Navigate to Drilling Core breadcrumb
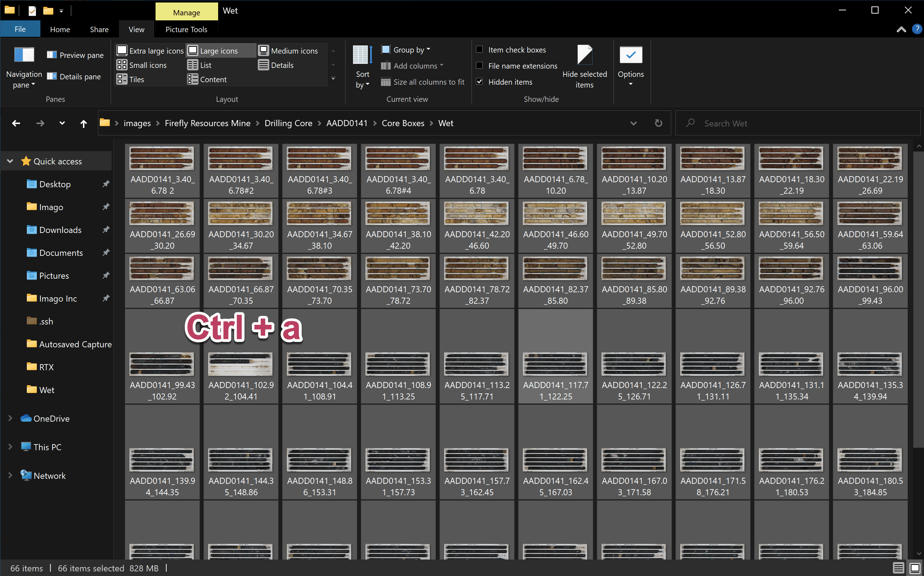This screenshot has height=576, width=924. coord(289,123)
